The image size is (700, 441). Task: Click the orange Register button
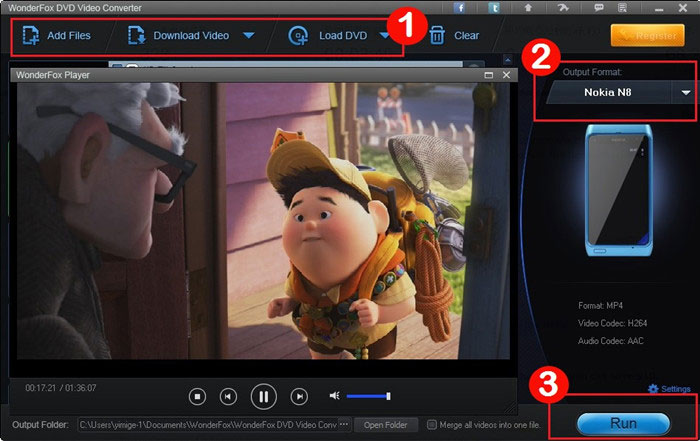click(x=647, y=35)
